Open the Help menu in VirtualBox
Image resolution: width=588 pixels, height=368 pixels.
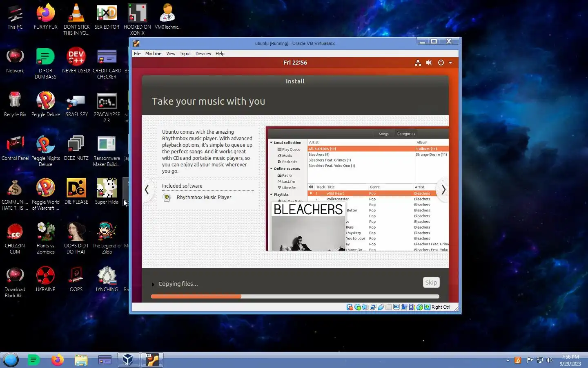[220, 54]
